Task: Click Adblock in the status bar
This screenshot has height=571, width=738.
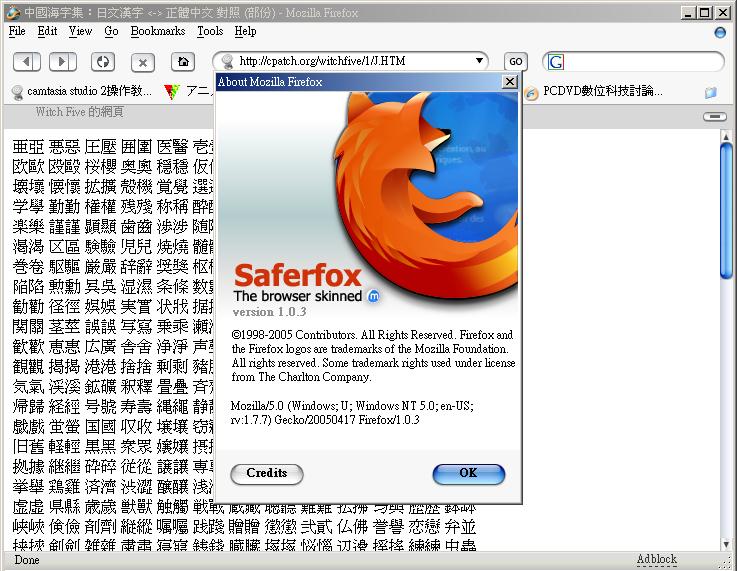Action: 657,559
